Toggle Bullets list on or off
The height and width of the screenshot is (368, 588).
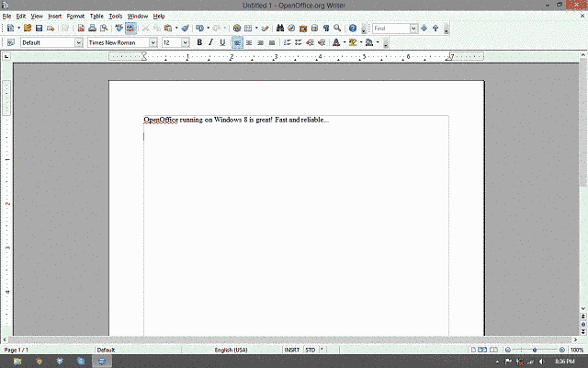[x=298, y=42]
